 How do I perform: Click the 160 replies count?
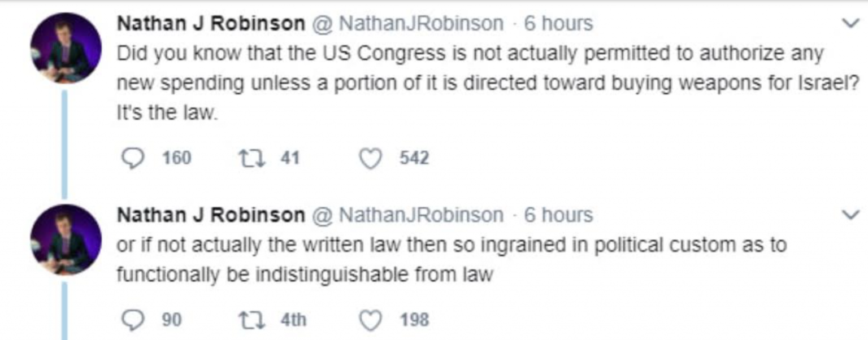(176, 158)
